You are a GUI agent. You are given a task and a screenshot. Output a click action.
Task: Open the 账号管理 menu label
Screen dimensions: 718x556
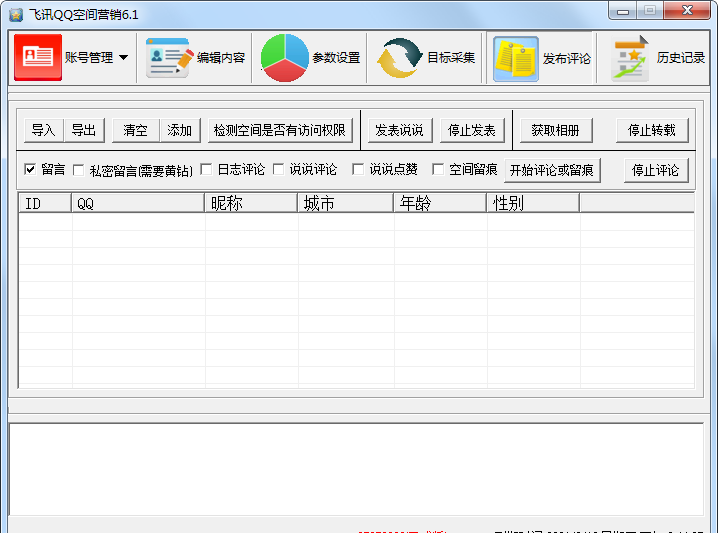pyautogui.click(x=89, y=58)
